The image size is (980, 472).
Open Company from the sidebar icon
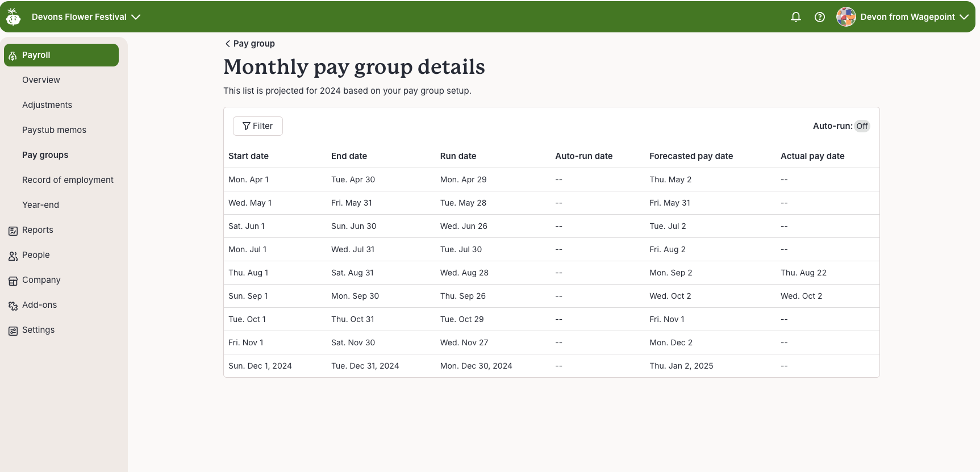click(13, 281)
